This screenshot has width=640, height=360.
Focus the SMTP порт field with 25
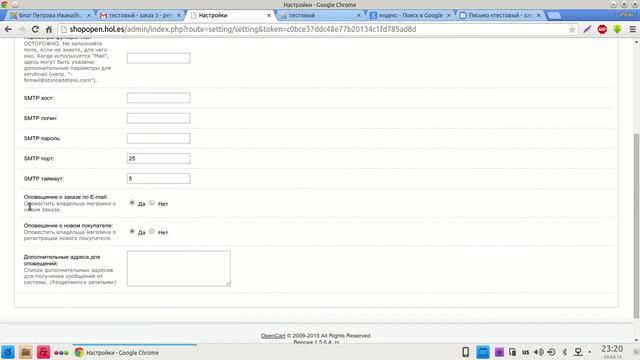tap(158, 158)
